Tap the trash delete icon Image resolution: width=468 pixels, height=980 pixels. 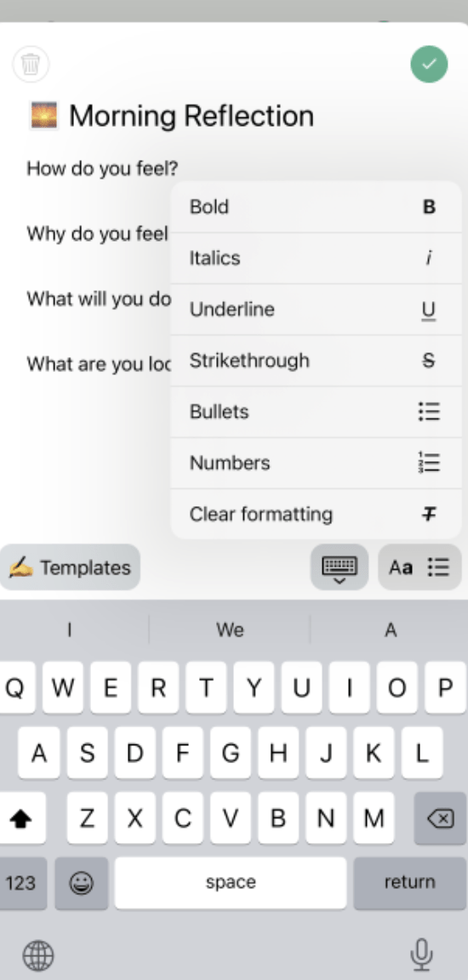pos(31,65)
